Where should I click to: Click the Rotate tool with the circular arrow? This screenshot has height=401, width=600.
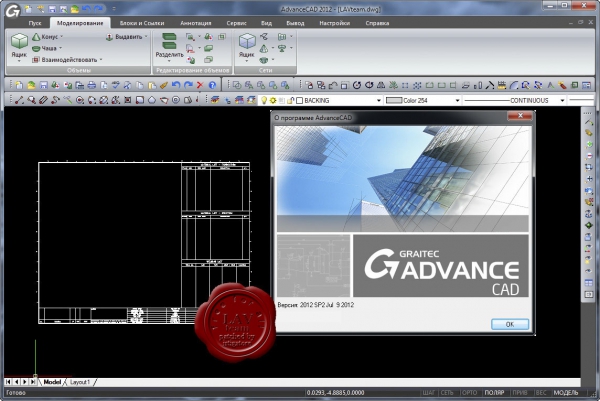pyautogui.click(x=357, y=85)
